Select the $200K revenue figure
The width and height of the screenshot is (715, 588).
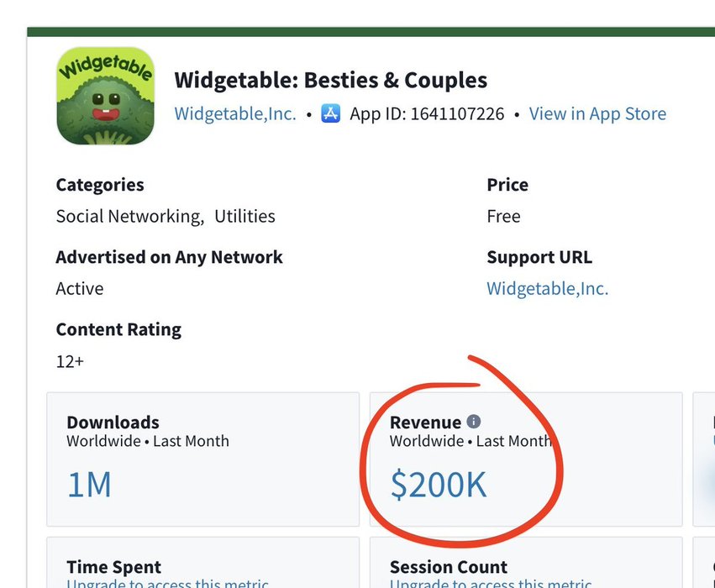[x=439, y=486]
